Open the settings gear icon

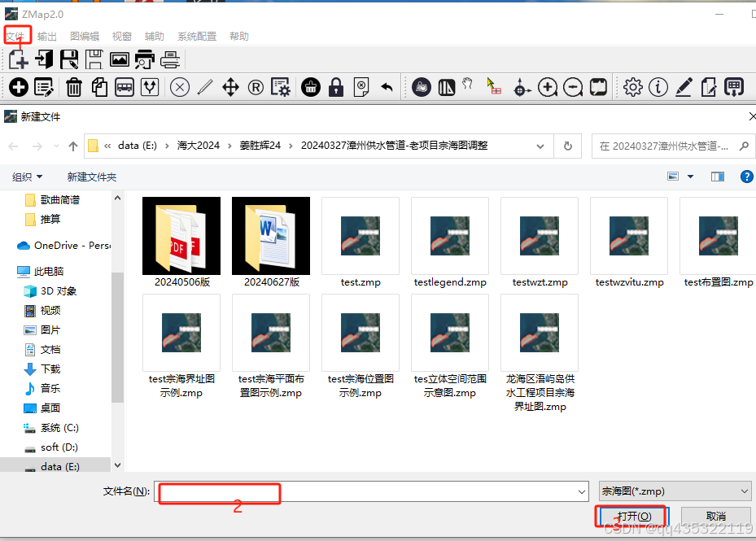(x=633, y=87)
